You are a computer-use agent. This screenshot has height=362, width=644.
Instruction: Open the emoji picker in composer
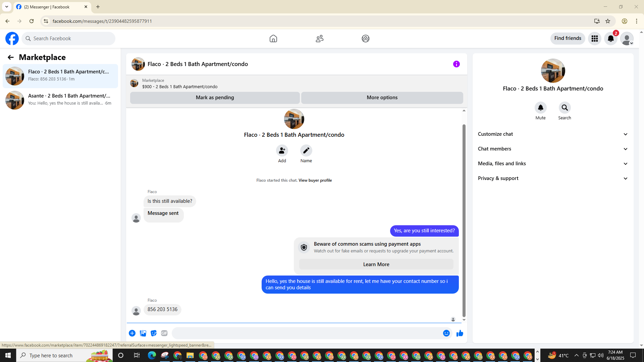[446, 333]
